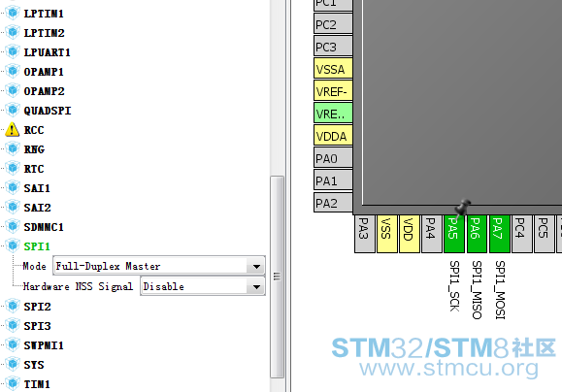Viewport: 562px width, 392px height.
Task: Click the OPAMP1 peripheral cube icon
Action: coord(13,71)
